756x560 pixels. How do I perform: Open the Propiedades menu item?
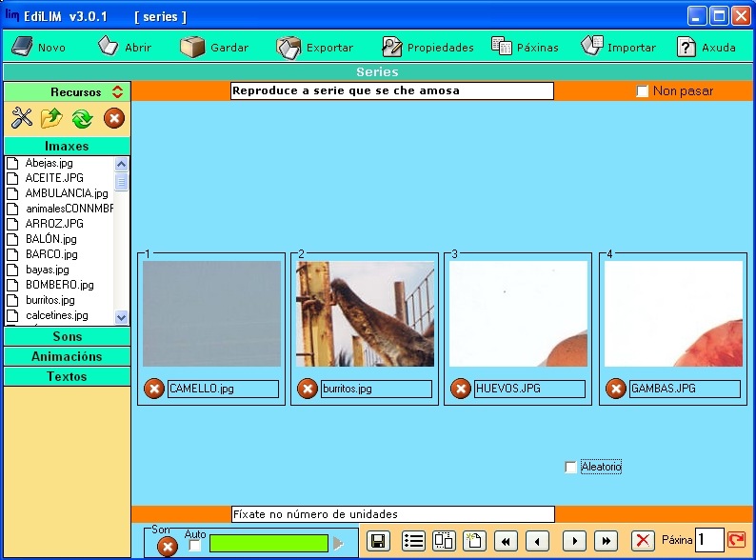[x=428, y=47]
